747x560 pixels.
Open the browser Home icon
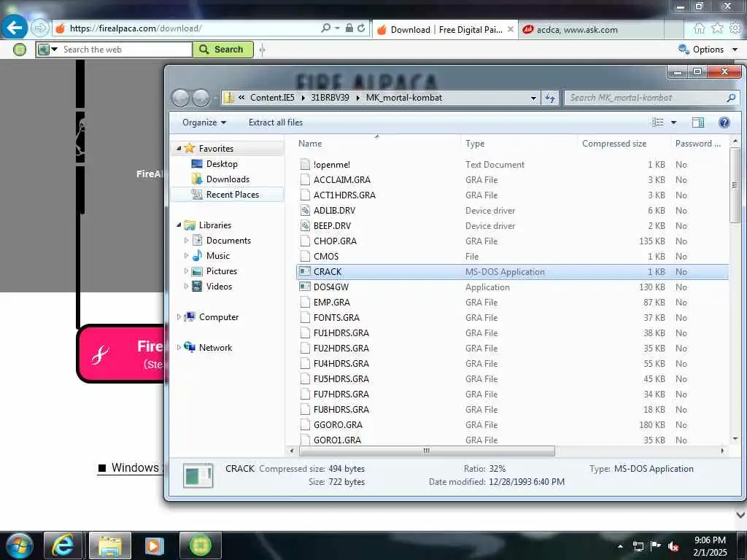[699, 28]
